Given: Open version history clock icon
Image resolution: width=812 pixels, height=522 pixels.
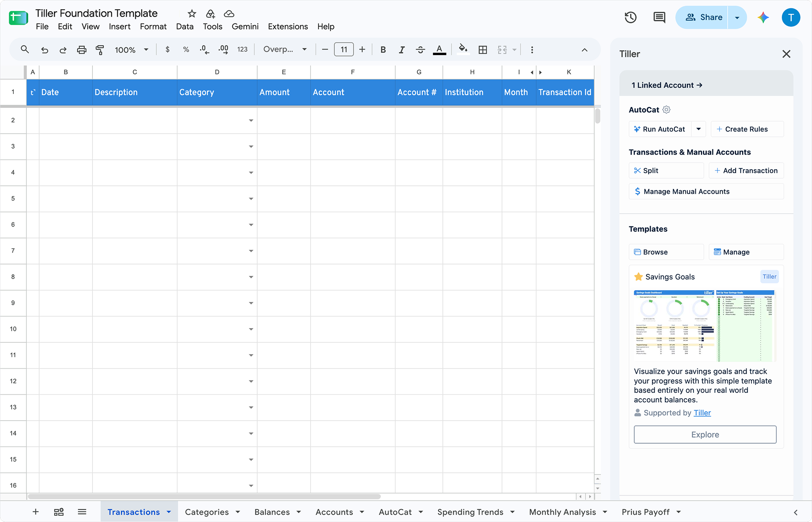Looking at the screenshot, I should tap(630, 17).
